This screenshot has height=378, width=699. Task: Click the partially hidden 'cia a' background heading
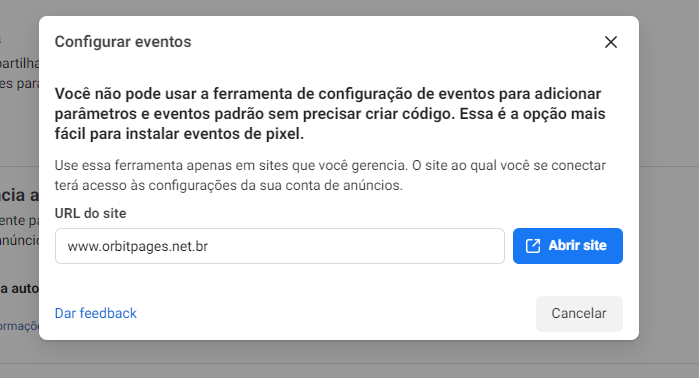(20, 195)
